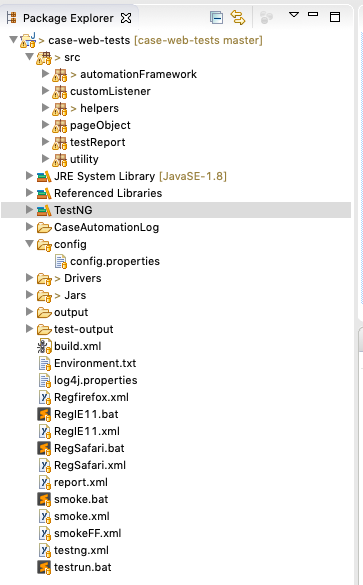The image size is (363, 585).
Task: Click the build.xml ant file icon
Action: pyautogui.click(x=44, y=346)
